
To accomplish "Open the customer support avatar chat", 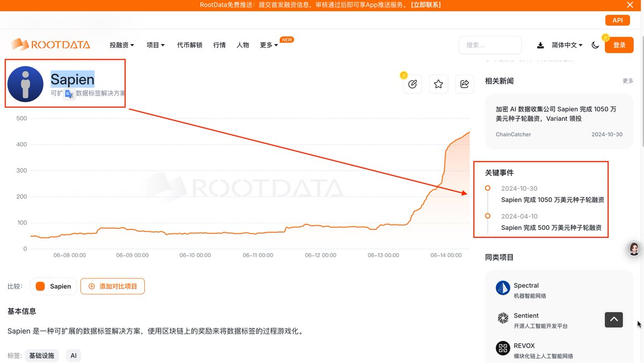I will click(634, 249).
